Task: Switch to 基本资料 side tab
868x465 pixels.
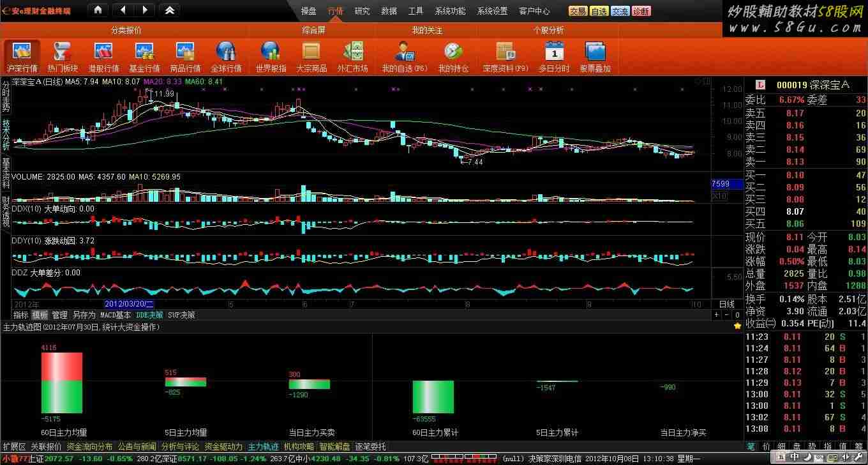Action: tap(6, 172)
